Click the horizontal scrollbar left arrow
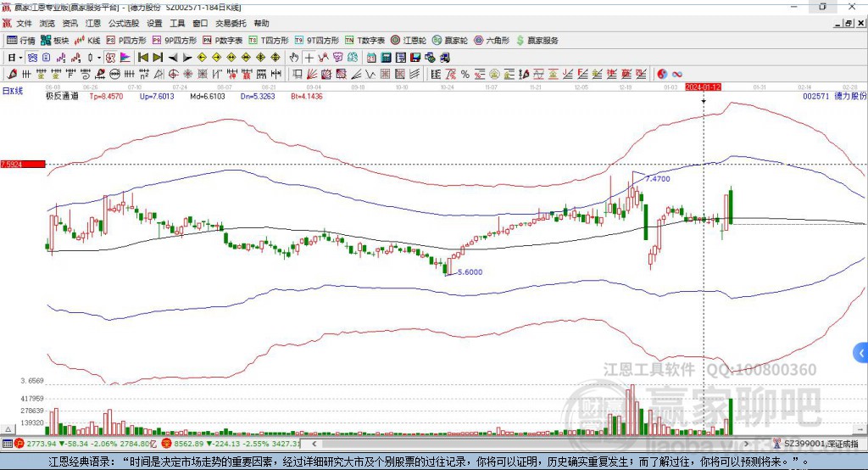The height and width of the screenshot is (470, 868). pos(314,444)
